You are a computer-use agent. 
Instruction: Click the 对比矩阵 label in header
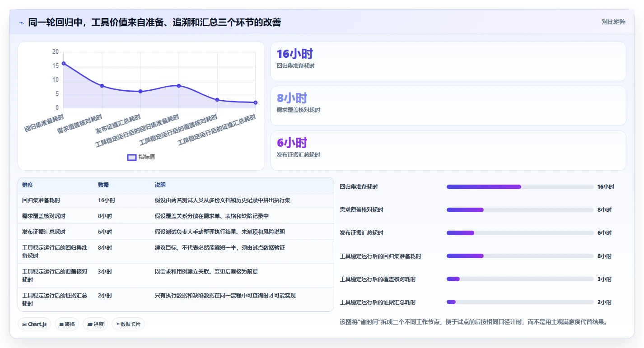[614, 22]
